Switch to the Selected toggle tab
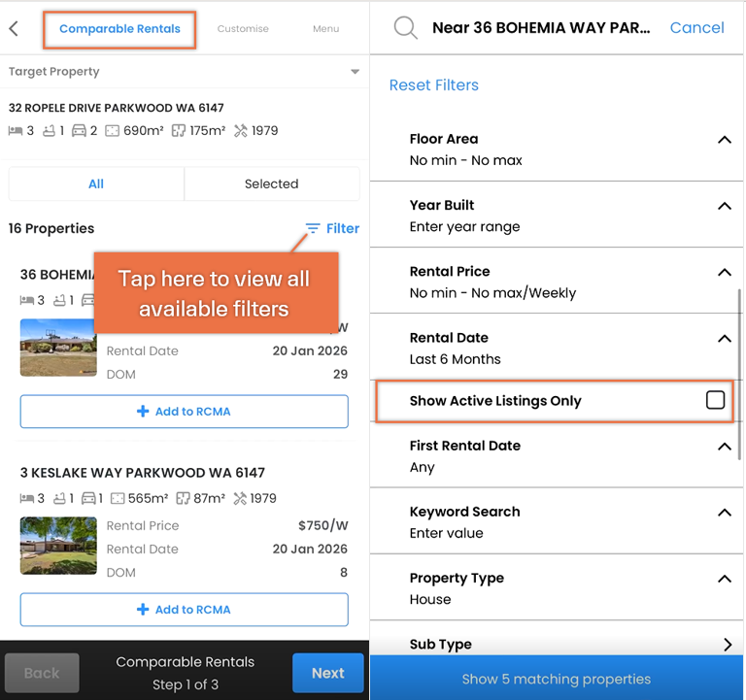The width and height of the screenshot is (746, 700). click(272, 183)
